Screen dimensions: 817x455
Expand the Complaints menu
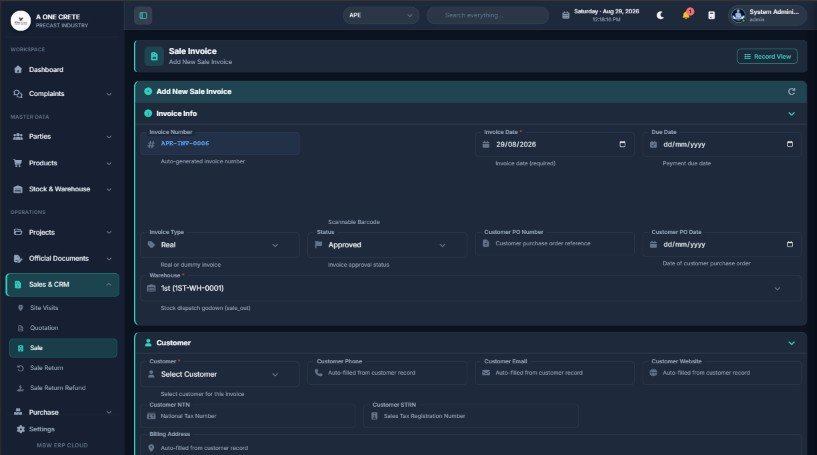63,94
